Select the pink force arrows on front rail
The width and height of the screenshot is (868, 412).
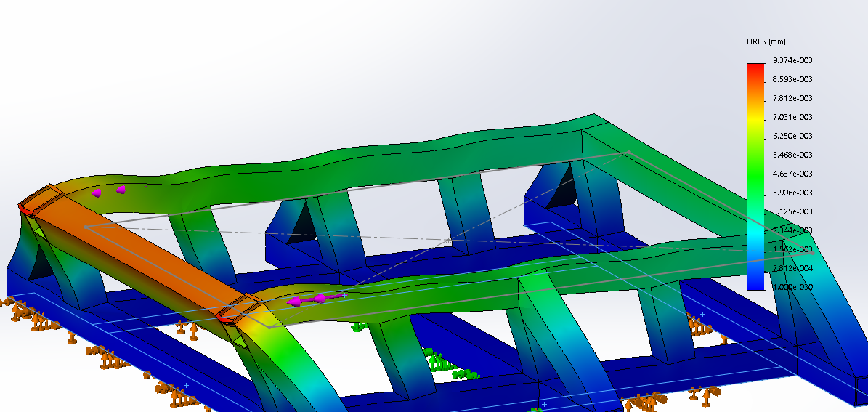coord(309,299)
